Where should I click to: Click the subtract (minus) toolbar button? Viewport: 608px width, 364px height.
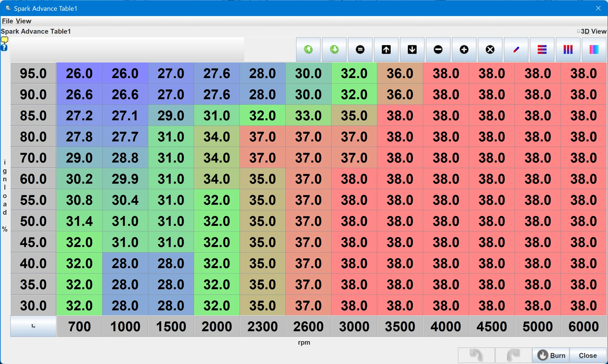(438, 50)
